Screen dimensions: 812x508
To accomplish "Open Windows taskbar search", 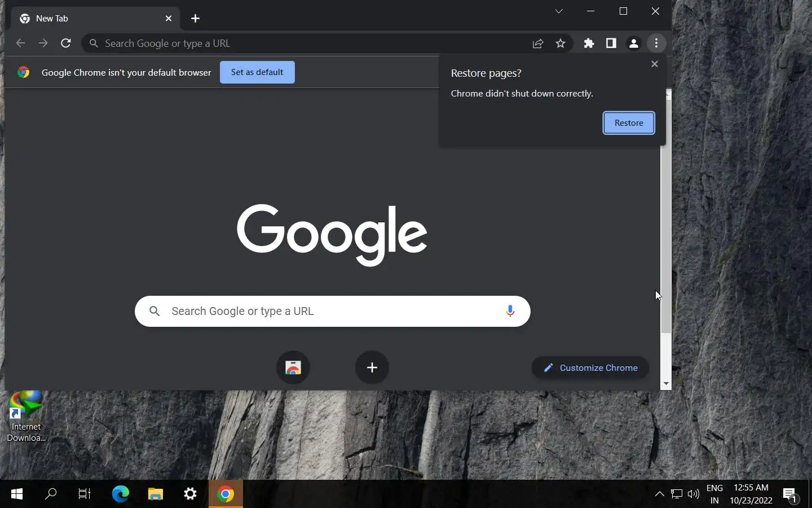I will (51, 494).
